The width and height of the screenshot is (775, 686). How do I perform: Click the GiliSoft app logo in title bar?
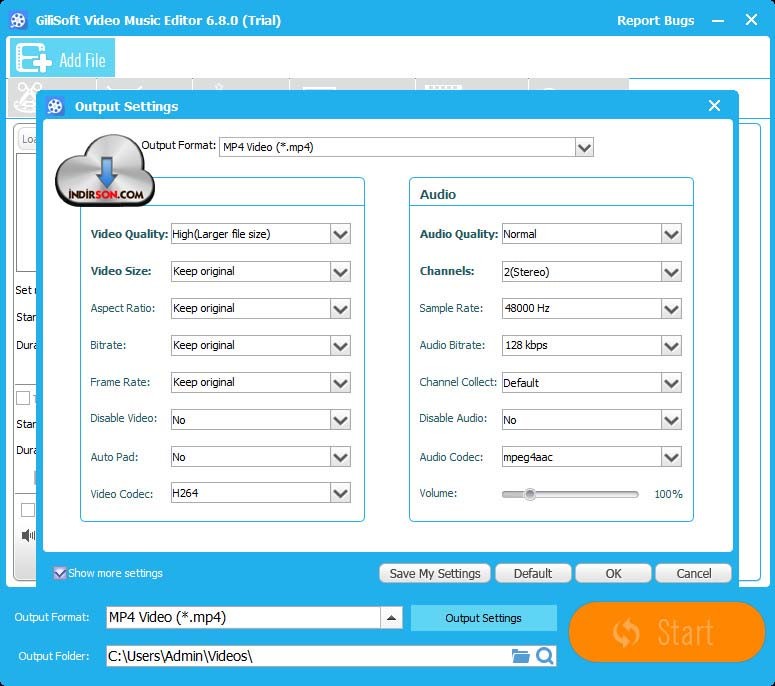[18, 20]
